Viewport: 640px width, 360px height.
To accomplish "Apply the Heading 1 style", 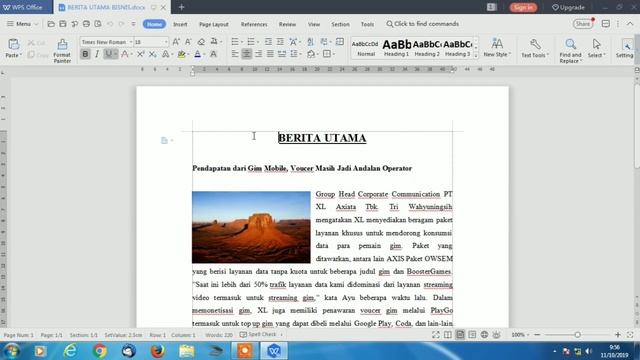I will [396, 48].
